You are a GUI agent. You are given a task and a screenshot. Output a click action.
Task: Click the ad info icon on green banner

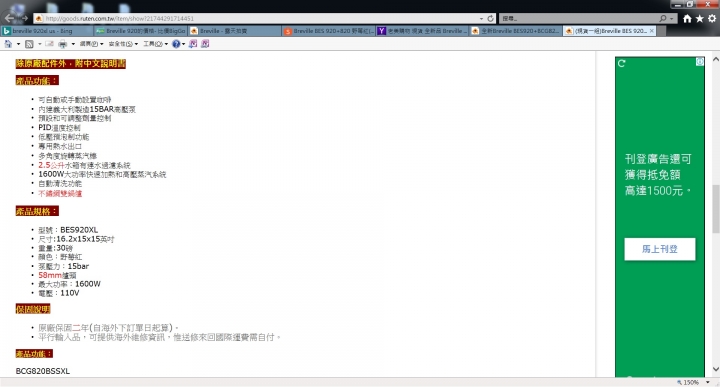pos(700,62)
